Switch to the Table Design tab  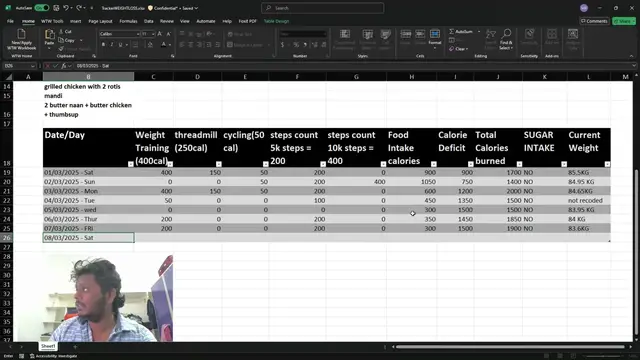tap(276, 21)
